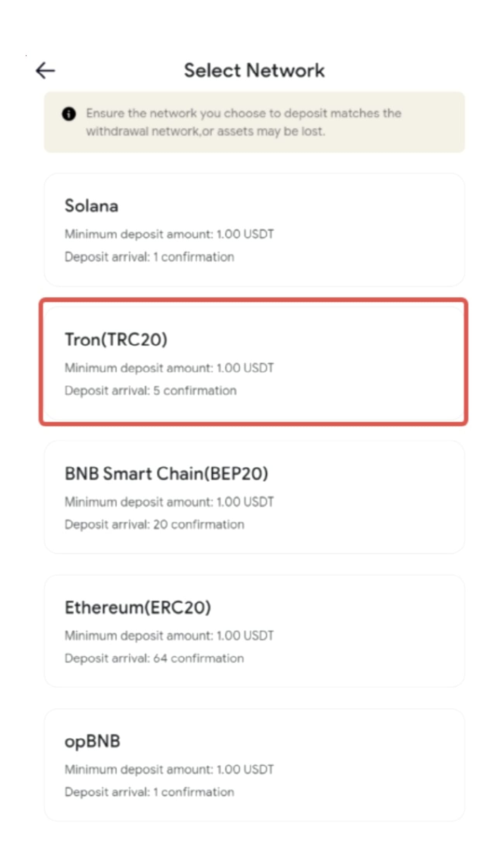This screenshot has height=853, width=504.
Task: Click the Tron(TRC20) heading text
Action: tap(116, 339)
